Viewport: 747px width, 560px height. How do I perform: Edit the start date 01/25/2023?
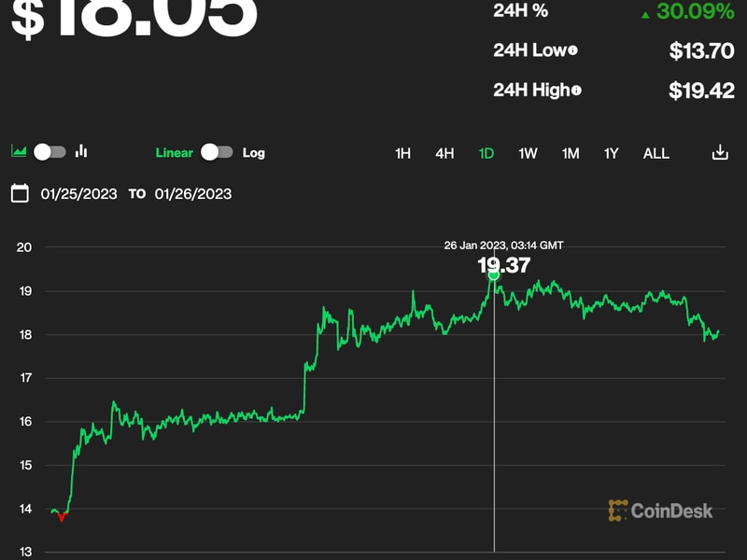coord(79,194)
